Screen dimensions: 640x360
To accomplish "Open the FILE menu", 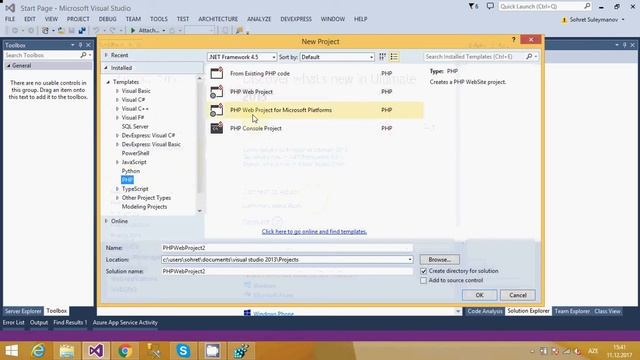I will [10, 19].
